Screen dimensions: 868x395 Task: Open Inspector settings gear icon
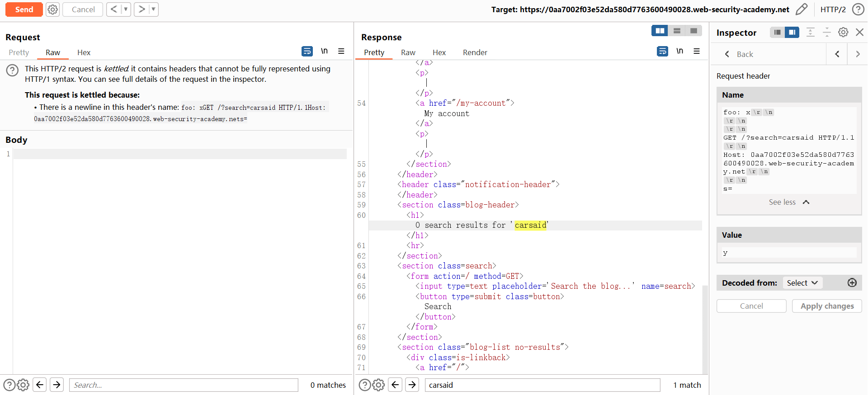[x=843, y=32]
